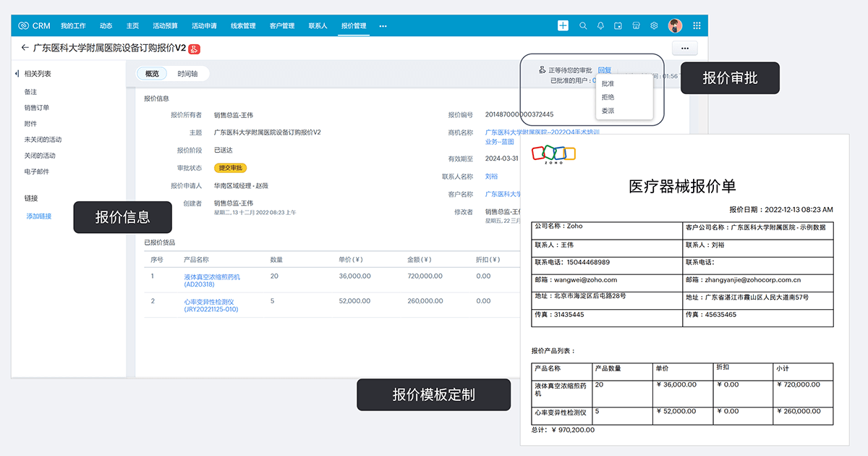
Task: Click the 销售总监-王伟 quote owner value
Action: 234,114
